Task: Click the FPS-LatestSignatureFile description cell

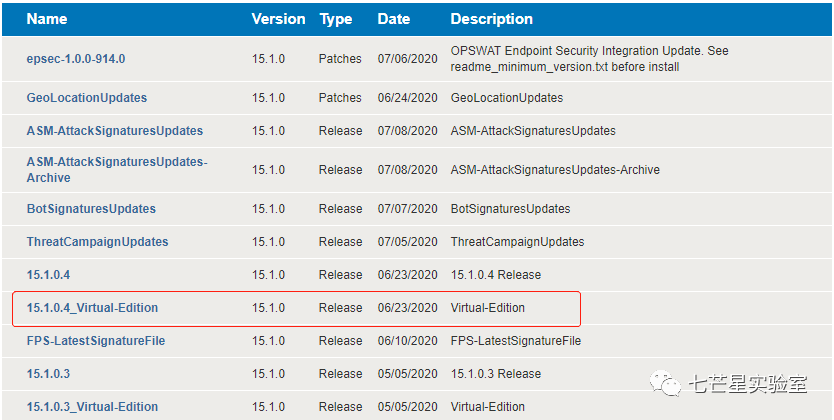Action: pyautogui.click(x=515, y=341)
